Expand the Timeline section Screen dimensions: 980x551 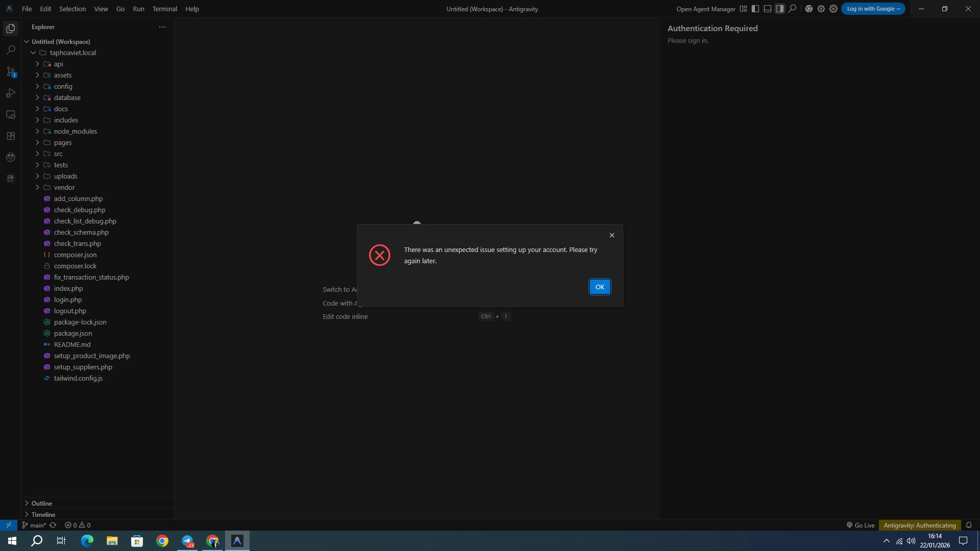click(x=97, y=514)
